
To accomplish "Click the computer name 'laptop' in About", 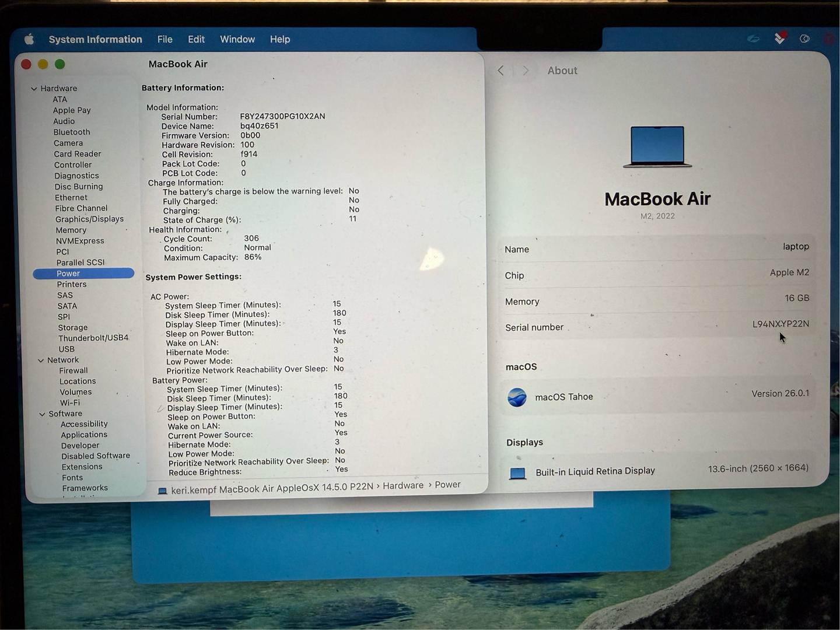I will click(796, 247).
